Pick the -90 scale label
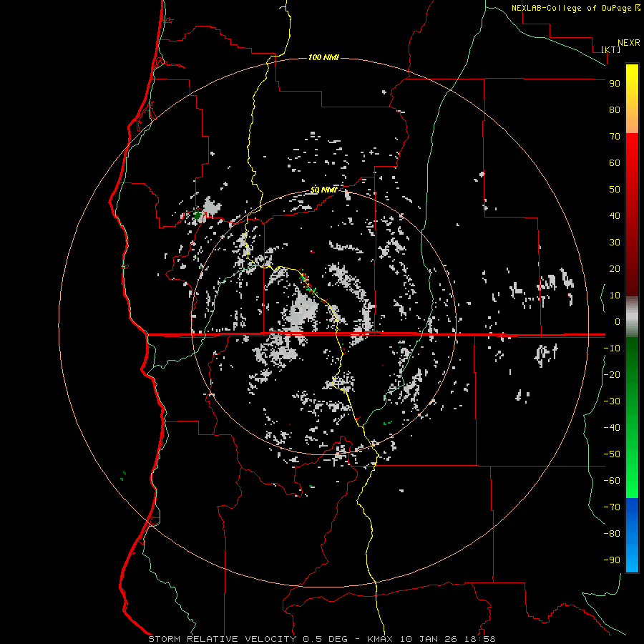Screen dimensions: 644x644 [612, 560]
